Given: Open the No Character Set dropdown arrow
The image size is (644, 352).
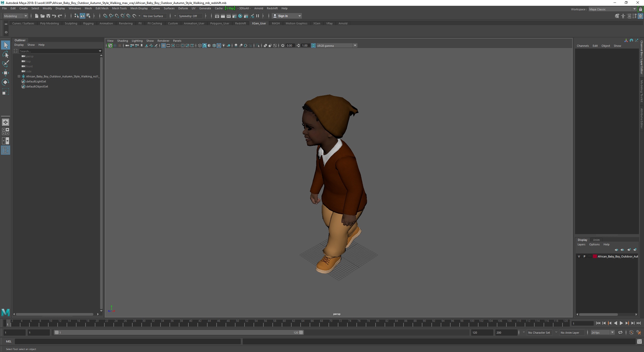Looking at the screenshot, I should 524,332.
